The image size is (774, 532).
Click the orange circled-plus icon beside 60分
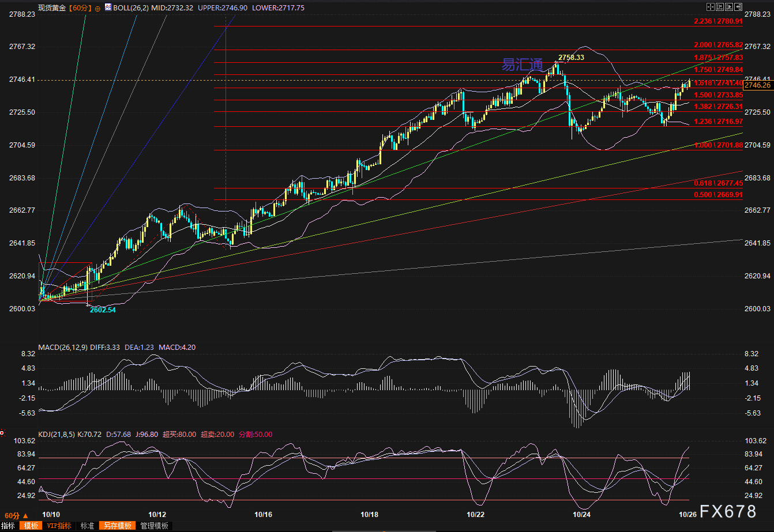click(97, 8)
